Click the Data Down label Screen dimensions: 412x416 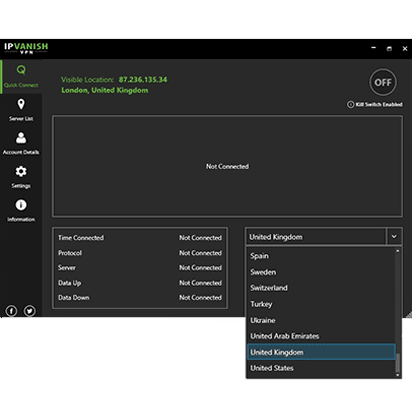[x=74, y=298]
